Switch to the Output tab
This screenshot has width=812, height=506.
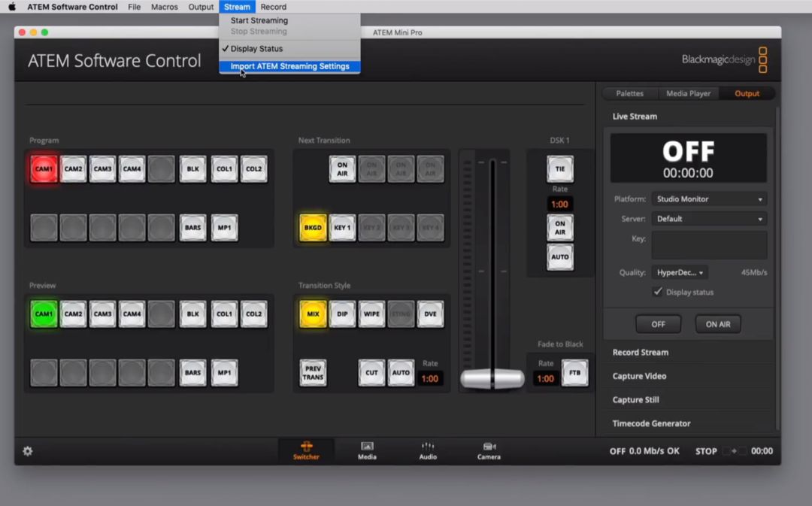(747, 94)
